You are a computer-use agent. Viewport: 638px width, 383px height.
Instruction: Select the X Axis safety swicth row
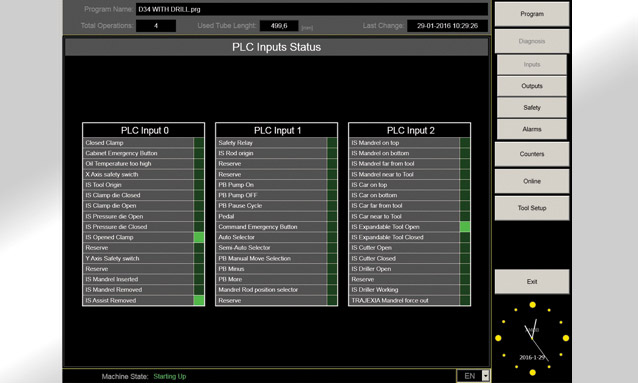coord(143,174)
